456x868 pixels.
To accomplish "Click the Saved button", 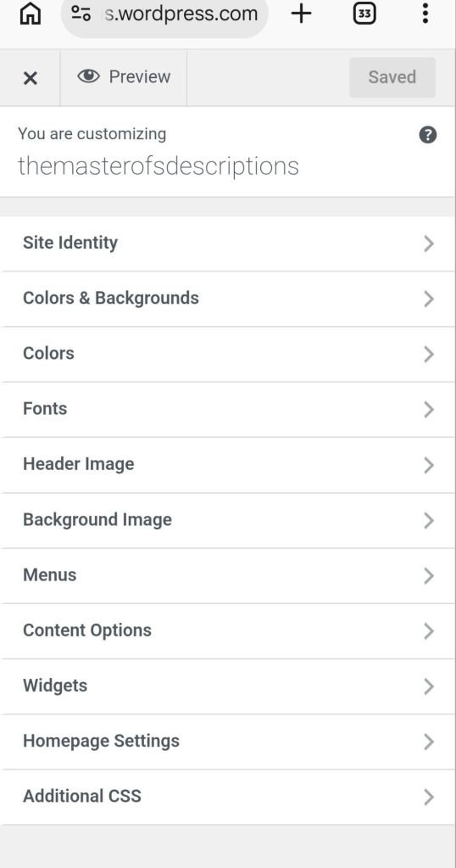I will (x=392, y=77).
